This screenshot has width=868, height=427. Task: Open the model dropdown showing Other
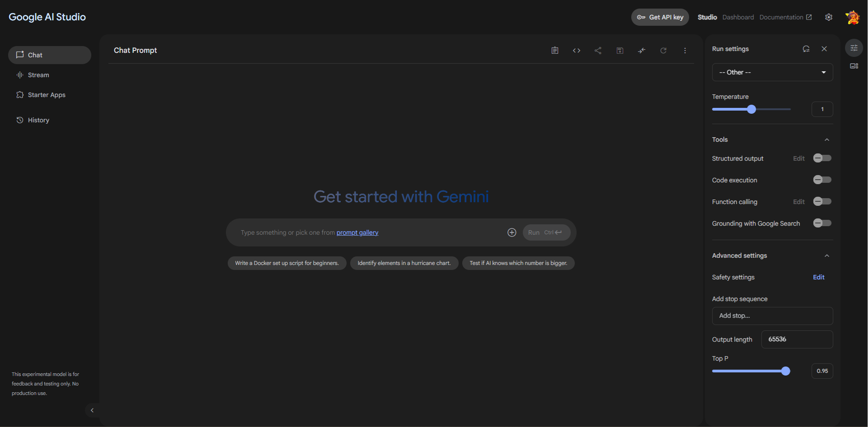[x=772, y=72]
